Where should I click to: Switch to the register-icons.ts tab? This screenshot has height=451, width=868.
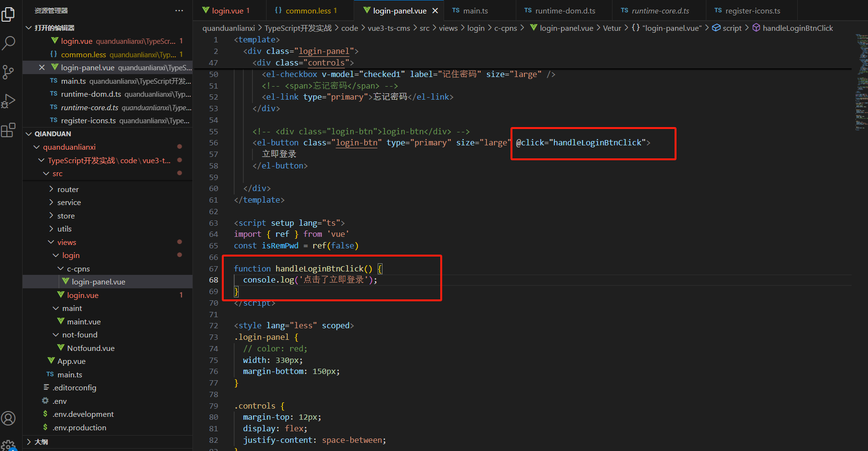click(x=752, y=11)
